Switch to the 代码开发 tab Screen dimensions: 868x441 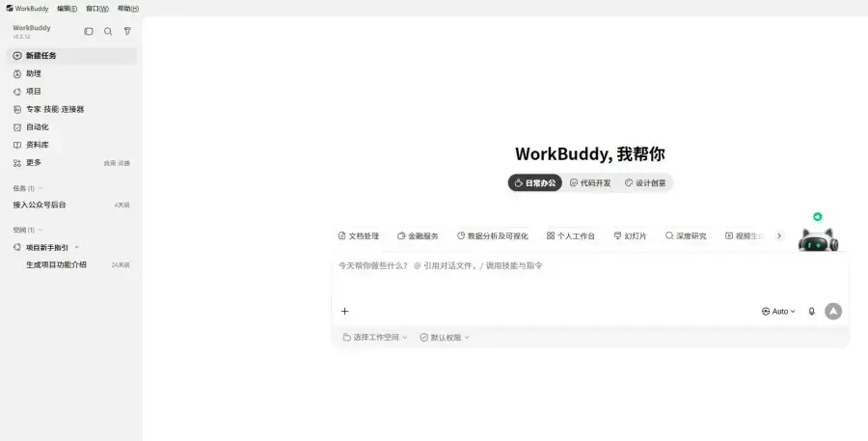(590, 182)
